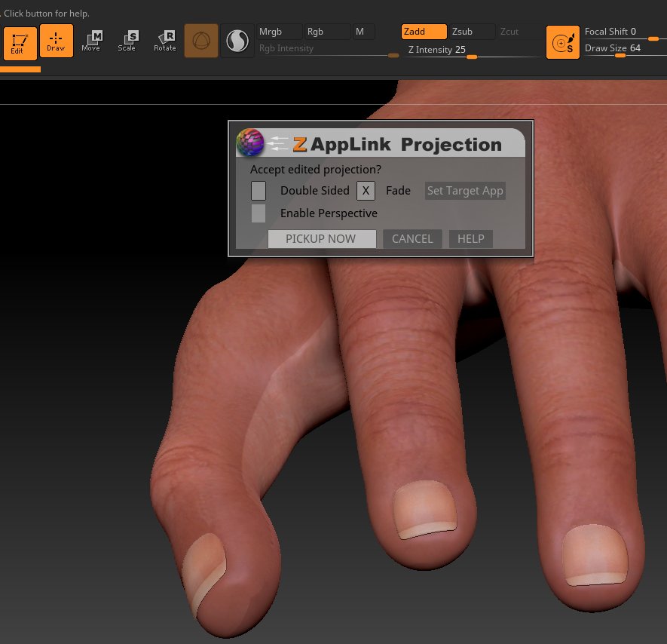Click Set Target App button
Viewport: 667px width, 644px height.
click(x=465, y=191)
